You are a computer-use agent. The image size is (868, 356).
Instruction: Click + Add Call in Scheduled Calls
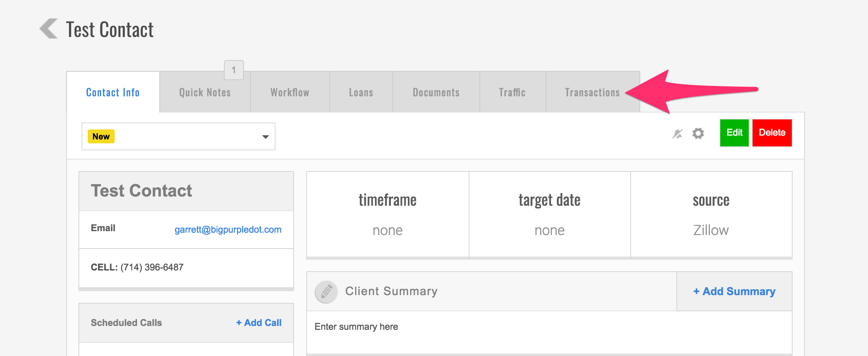tap(259, 323)
